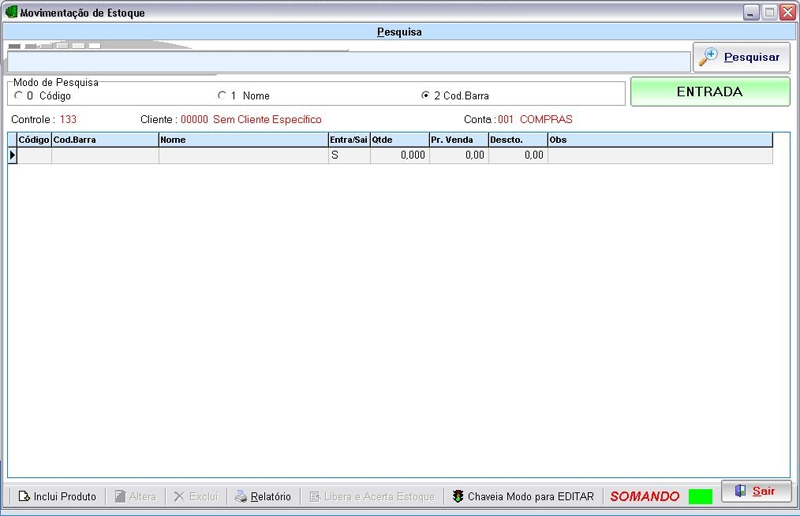Click the traffic light Chaveia Modo icon
The height and width of the screenshot is (516, 800).
click(458, 496)
